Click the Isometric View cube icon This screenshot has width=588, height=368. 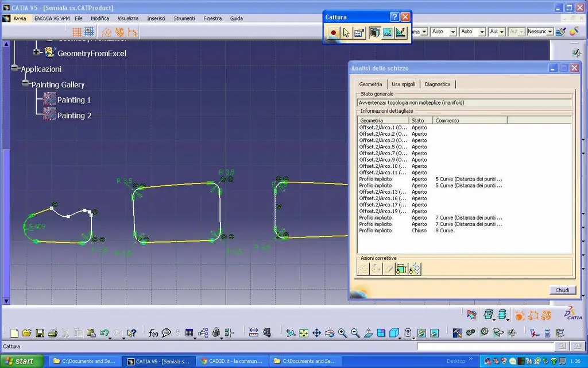click(394, 333)
